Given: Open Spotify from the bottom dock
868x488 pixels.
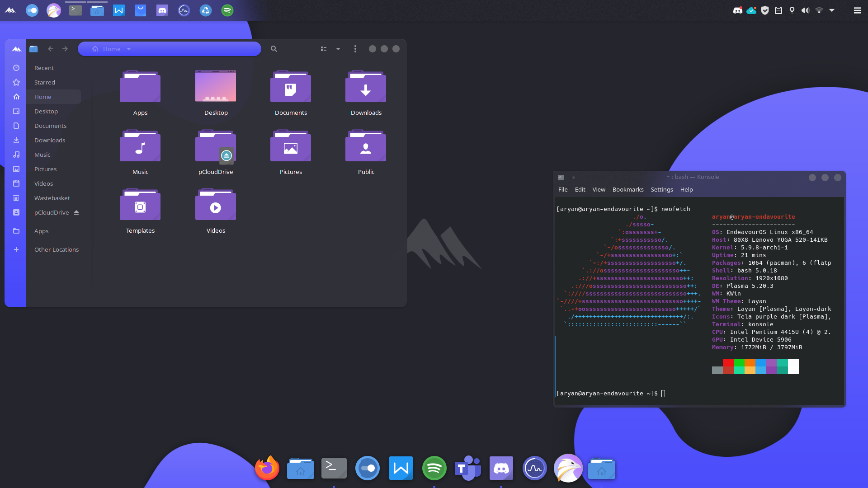Looking at the screenshot, I should [434, 469].
